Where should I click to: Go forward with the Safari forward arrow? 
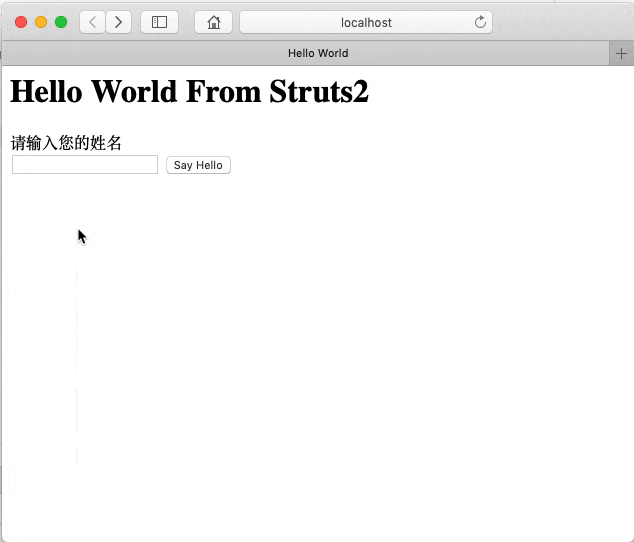pos(118,22)
